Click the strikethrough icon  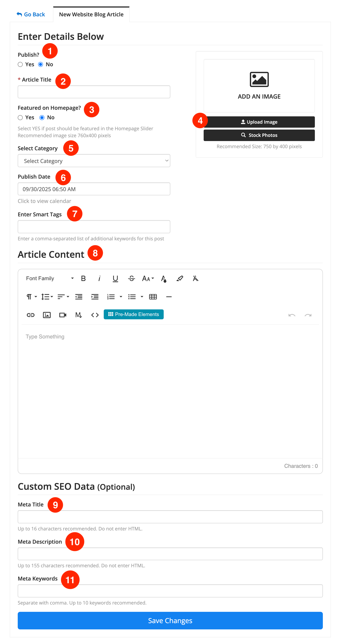(131, 278)
